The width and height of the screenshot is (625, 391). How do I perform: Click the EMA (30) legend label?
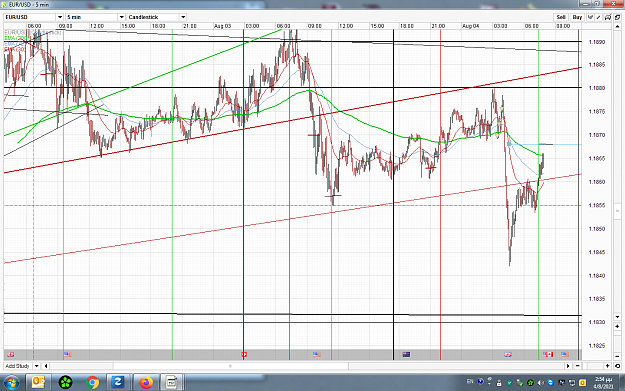tap(14, 49)
